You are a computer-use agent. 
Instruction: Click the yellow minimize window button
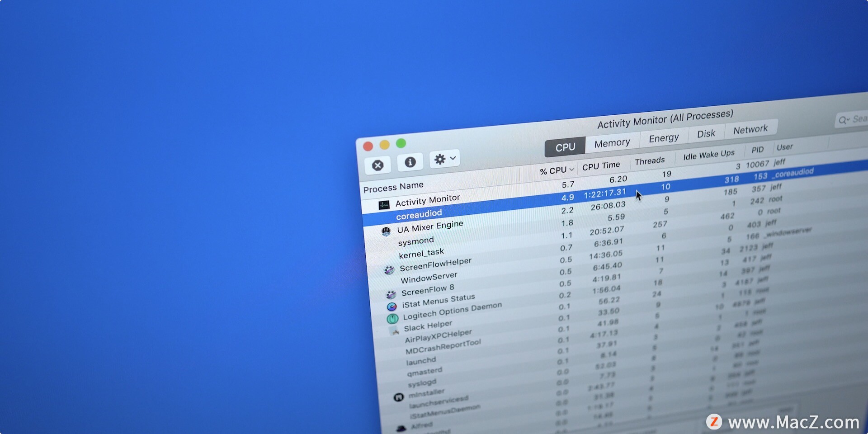[x=384, y=145]
